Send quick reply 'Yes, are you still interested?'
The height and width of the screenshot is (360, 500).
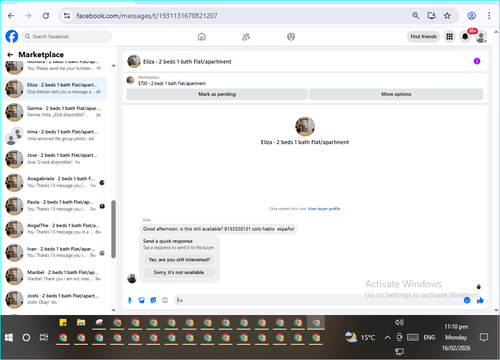click(x=179, y=260)
